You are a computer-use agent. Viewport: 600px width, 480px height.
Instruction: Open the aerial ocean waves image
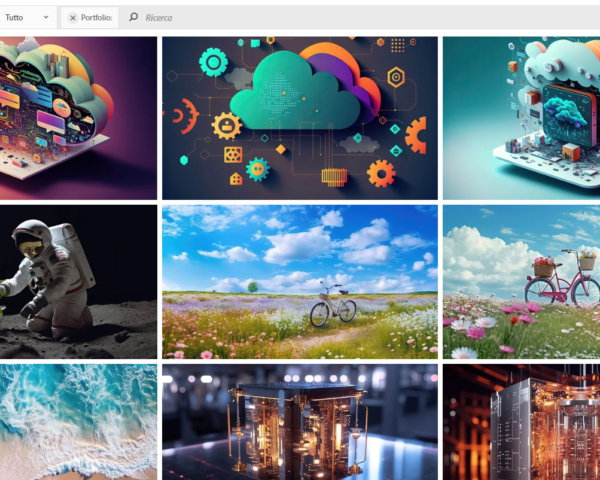(x=78, y=422)
